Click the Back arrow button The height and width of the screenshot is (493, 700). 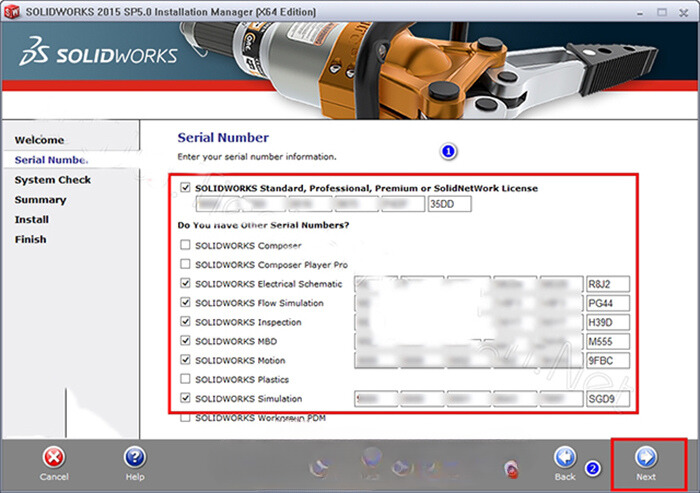tap(565, 457)
